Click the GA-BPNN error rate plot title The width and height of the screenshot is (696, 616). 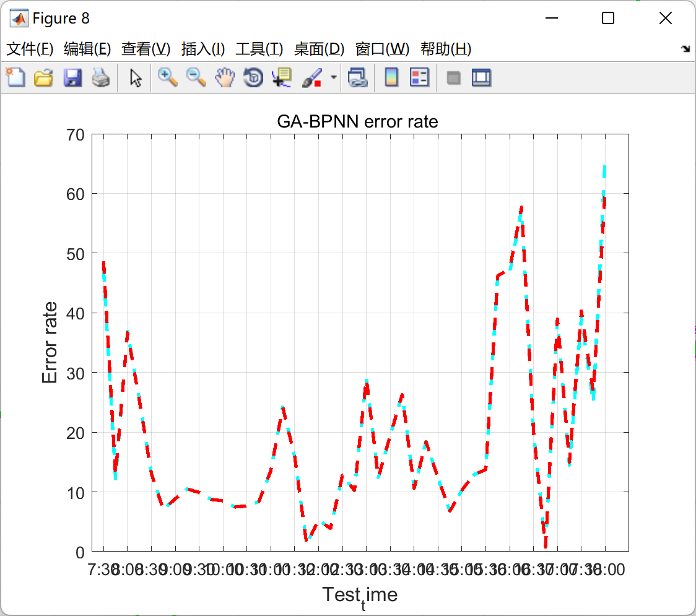click(x=358, y=121)
